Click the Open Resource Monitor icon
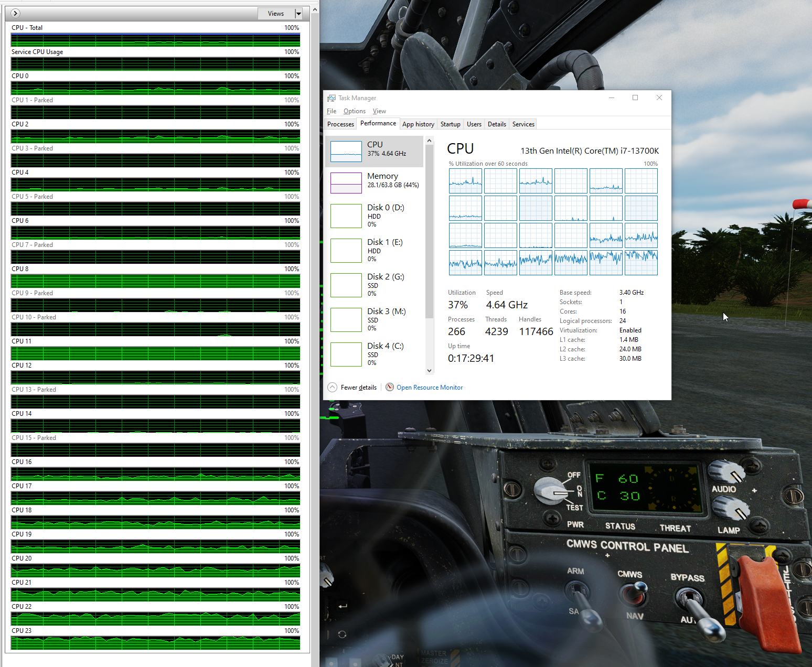Image resolution: width=812 pixels, height=667 pixels. pyautogui.click(x=390, y=387)
